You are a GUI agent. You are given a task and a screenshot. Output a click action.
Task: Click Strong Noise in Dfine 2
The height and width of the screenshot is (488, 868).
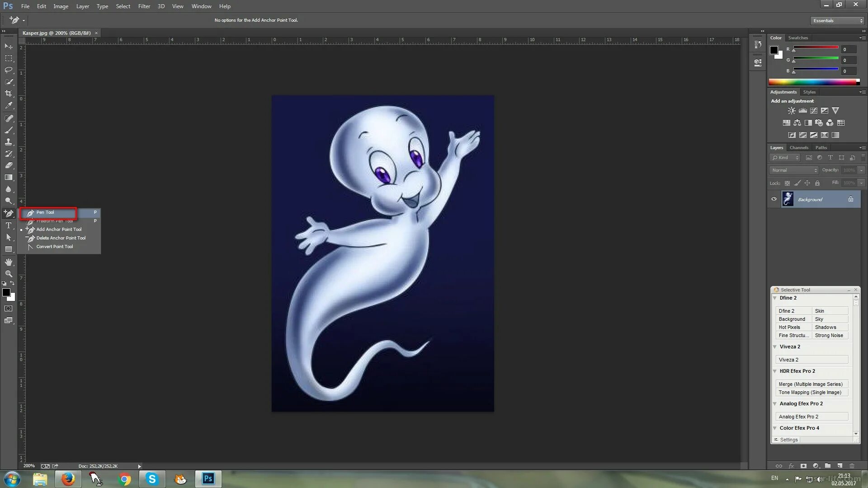pos(830,335)
